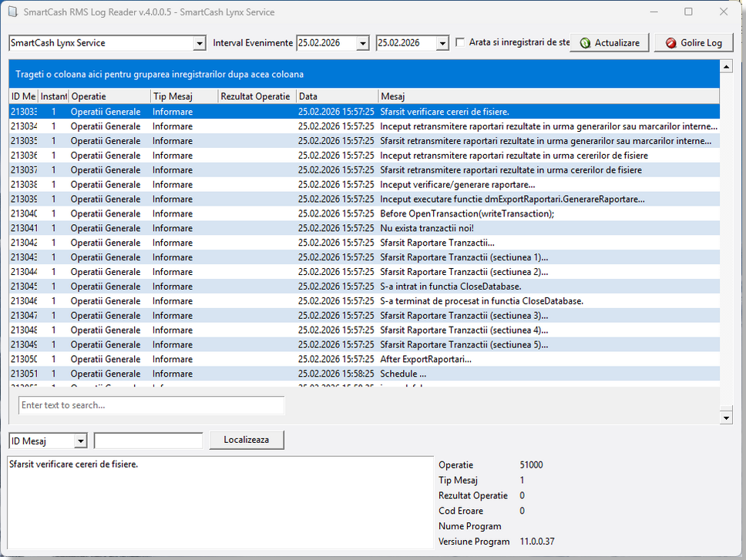The height and width of the screenshot is (560, 746).
Task: Click the 'Rezultat Operatie' detail label
Action: point(473,496)
